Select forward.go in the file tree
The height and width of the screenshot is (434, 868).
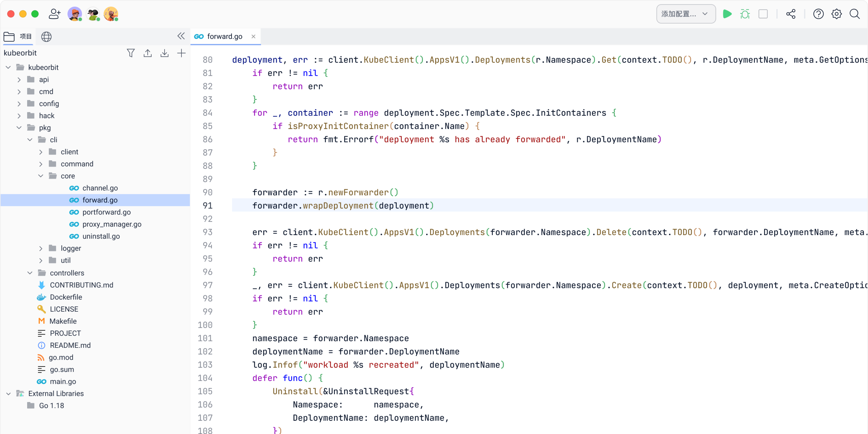point(100,200)
